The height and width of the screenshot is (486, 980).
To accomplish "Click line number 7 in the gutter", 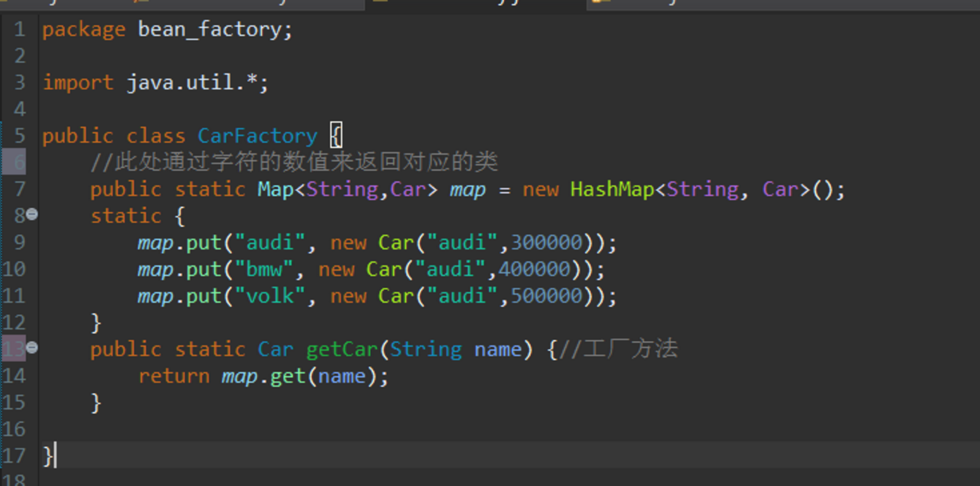I will click(x=19, y=189).
